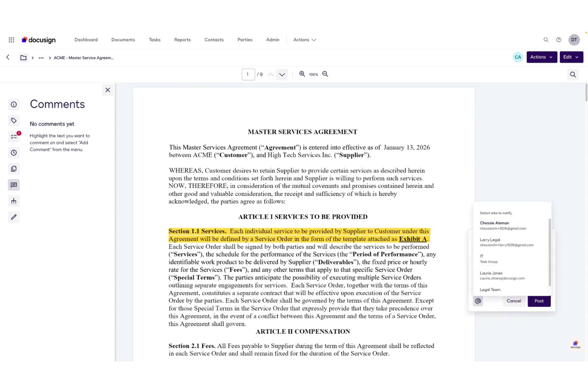The image size is (588, 392).
Task: Open the document versions icon
Action: pyautogui.click(x=14, y=169)
